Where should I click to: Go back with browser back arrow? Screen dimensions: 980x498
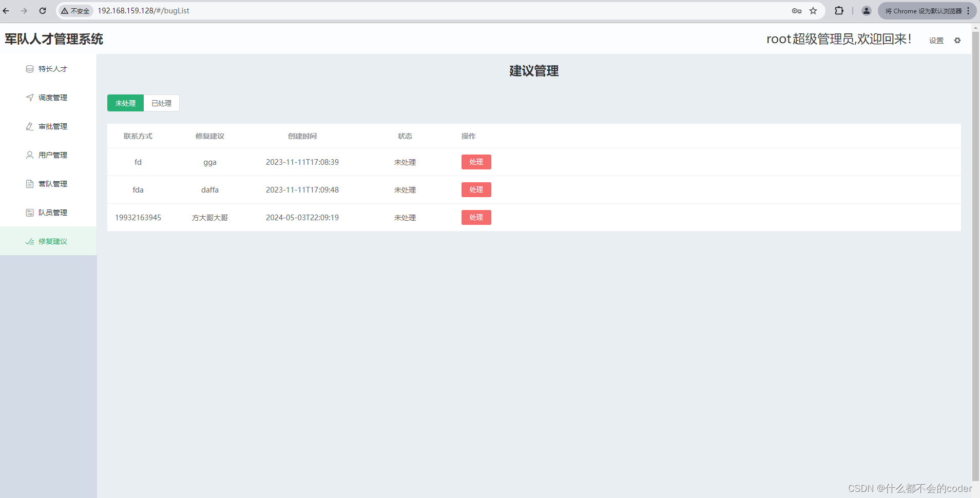[6, 11]
